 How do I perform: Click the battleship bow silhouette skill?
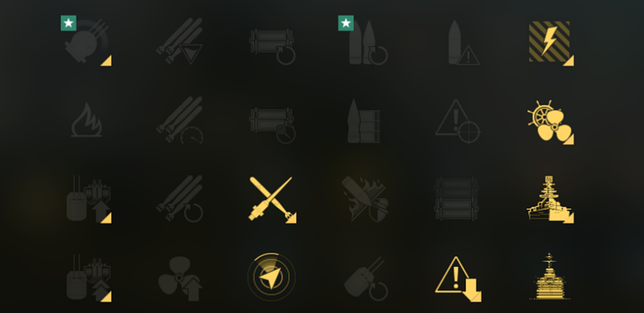(550, 200)
